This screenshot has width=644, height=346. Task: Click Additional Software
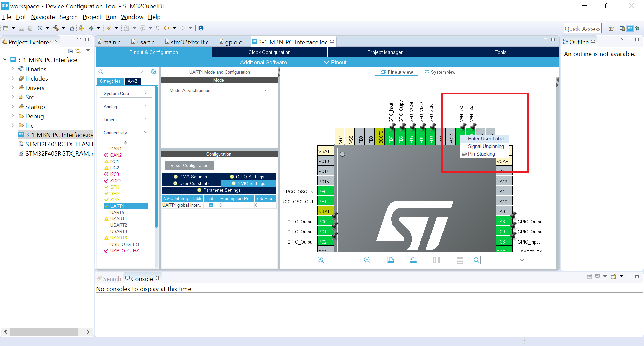263,62
